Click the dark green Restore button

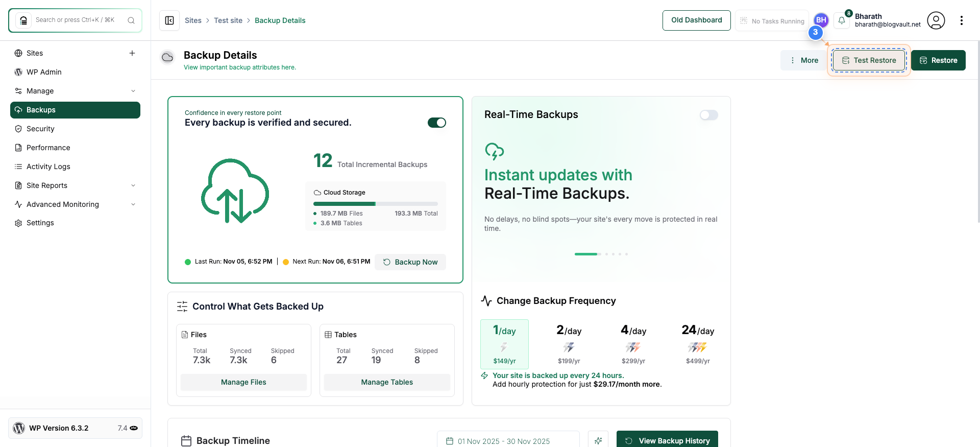tap(938, 60)
